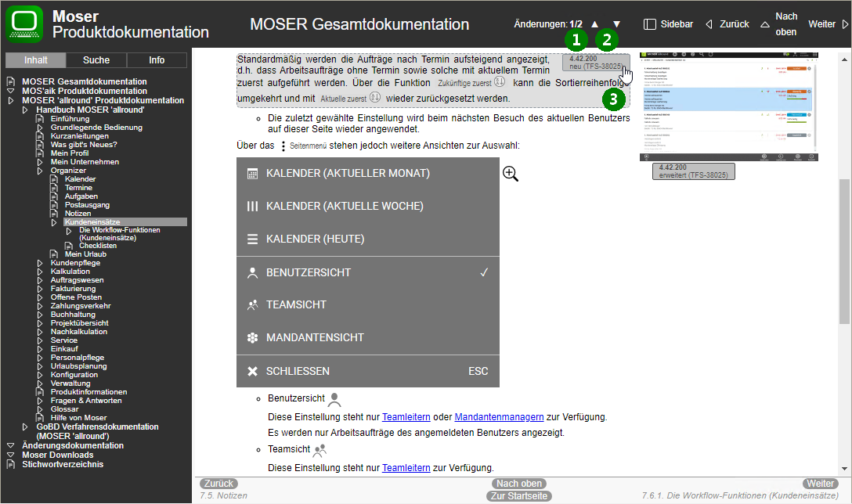This screenshot has height=504, width=852.
Task: Click the 4.42.200 neu (TFS-38025) change tag
Action: [x=595, y=63]
